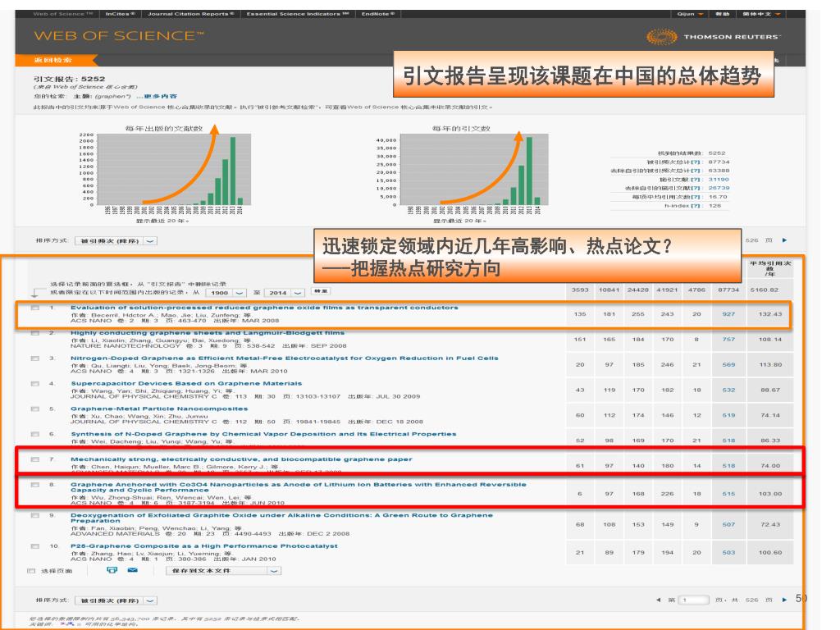Open article Mechanically strong, electrically conductive graphene paper
840x630 pixels.
[241, 459]
